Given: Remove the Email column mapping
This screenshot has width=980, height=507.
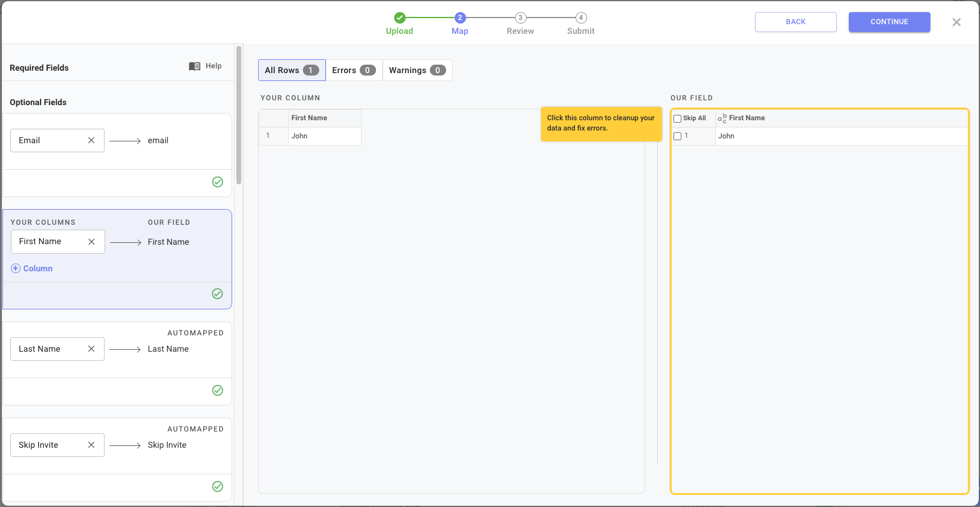Looking at the screenshot, I should tap(91, 140).
